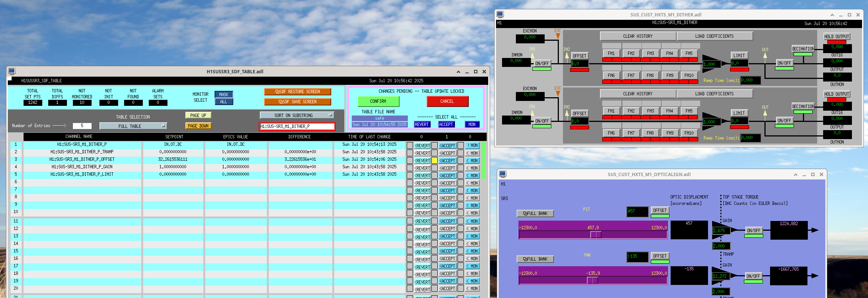Open the SDF RESTORE SCREEN display

pos(298,92)
